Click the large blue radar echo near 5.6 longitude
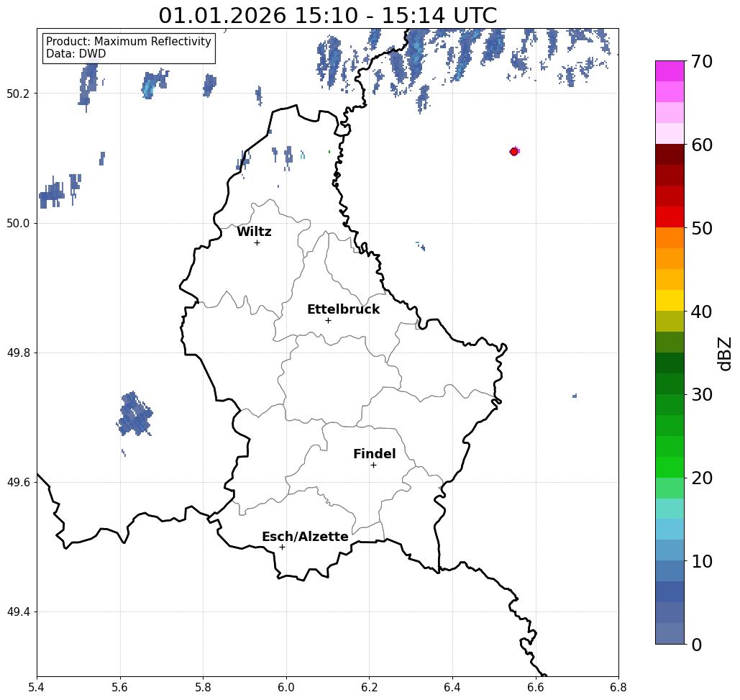 134,414
